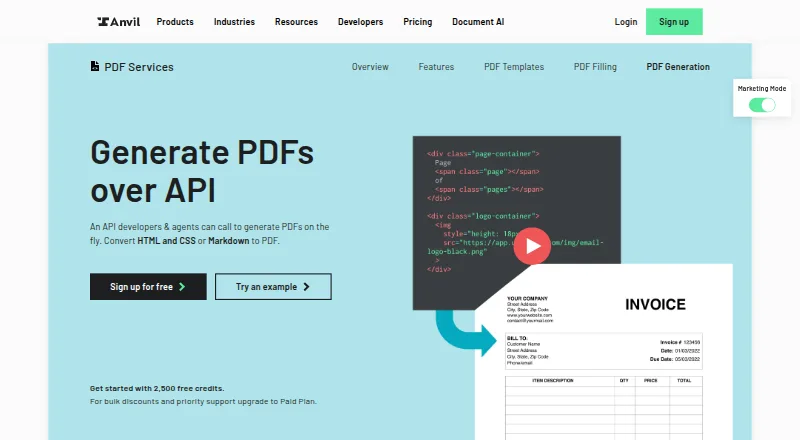This screenshot has height=440, width=800.
Task: Play the video with the red play button
Action: [x=532, y=246]
